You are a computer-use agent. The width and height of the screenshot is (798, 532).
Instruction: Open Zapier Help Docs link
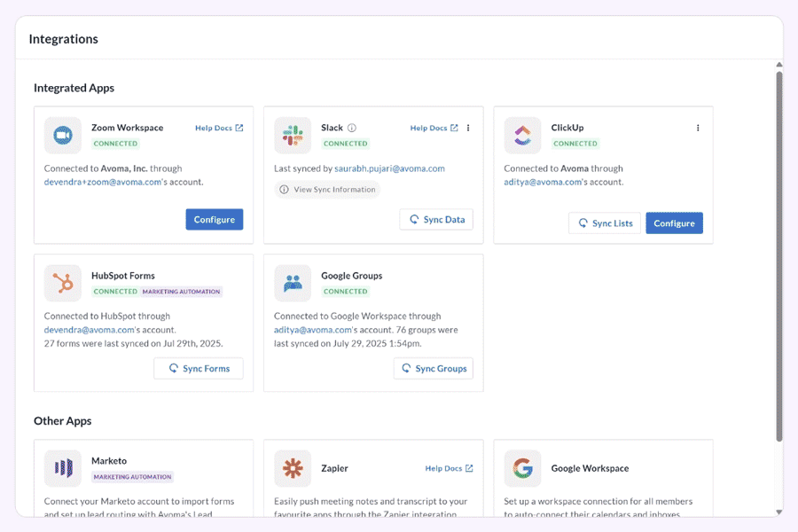pos(449,468)
